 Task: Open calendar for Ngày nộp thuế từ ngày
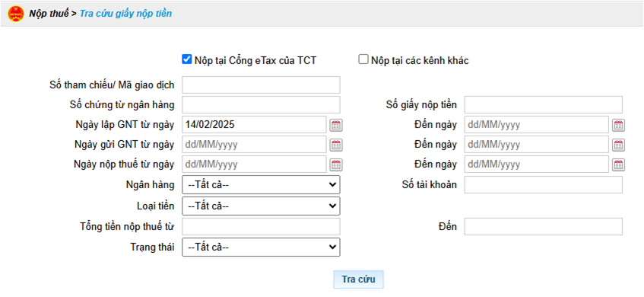click(336, 165)
